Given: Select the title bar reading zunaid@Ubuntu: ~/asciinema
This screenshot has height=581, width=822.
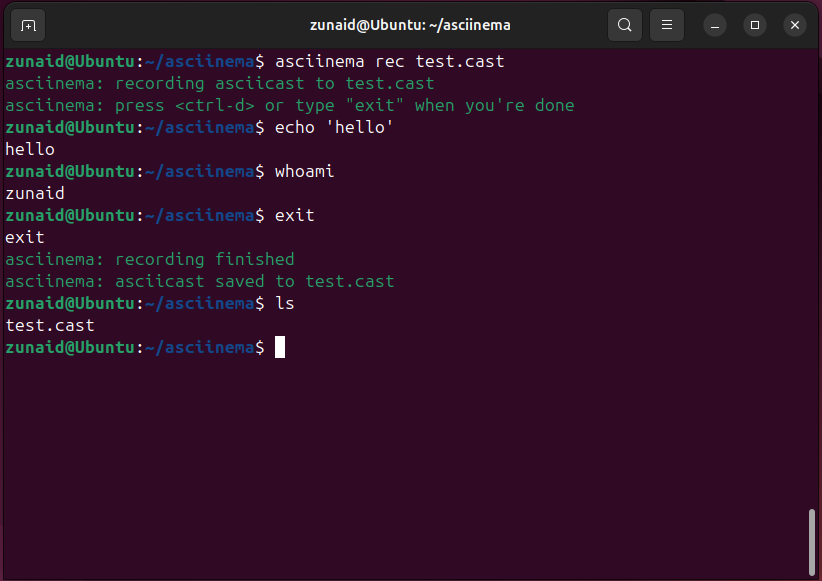Looking at the screenshot, I should click(410, 24).
